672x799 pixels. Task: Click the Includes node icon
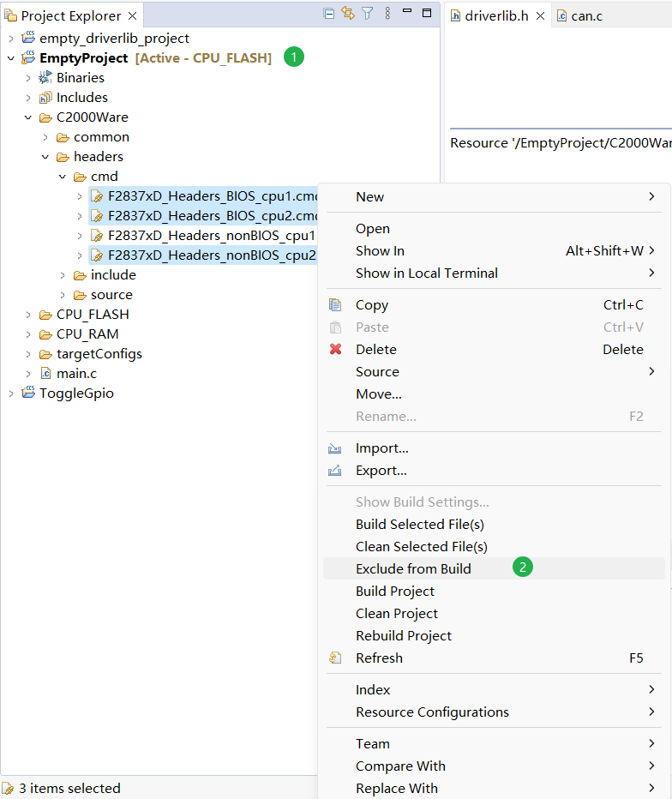pos(45,98)
